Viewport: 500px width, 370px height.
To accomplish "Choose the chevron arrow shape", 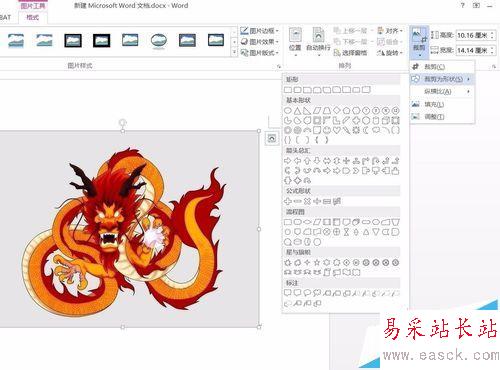I will (x=356, y=171).
